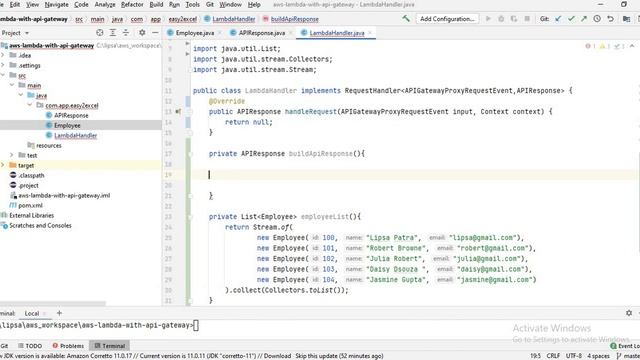The width and height of the screenshot is (640, 360).
Task: Click the Debug bug icon in toolbar
Action: (501, 19)
